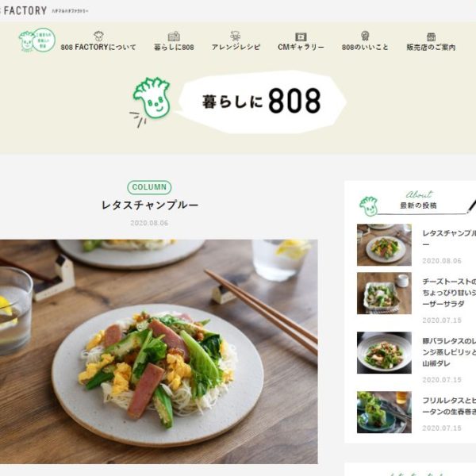Viewport: 476px width, 476px height.
Task: Click the store icon above 販売店のご案内
Action: tap(431, 36)
